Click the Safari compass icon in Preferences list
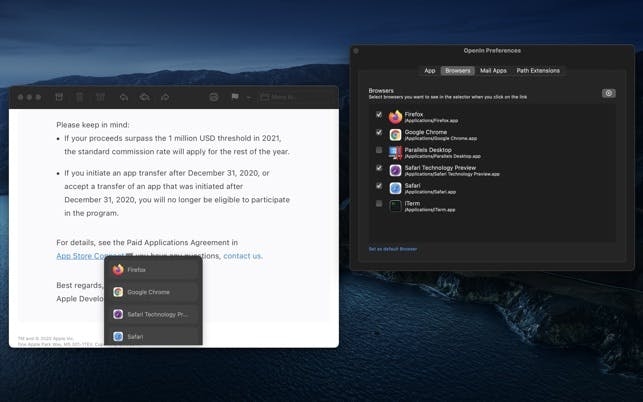This screenshot has height=402, width=643. point(395,188)
